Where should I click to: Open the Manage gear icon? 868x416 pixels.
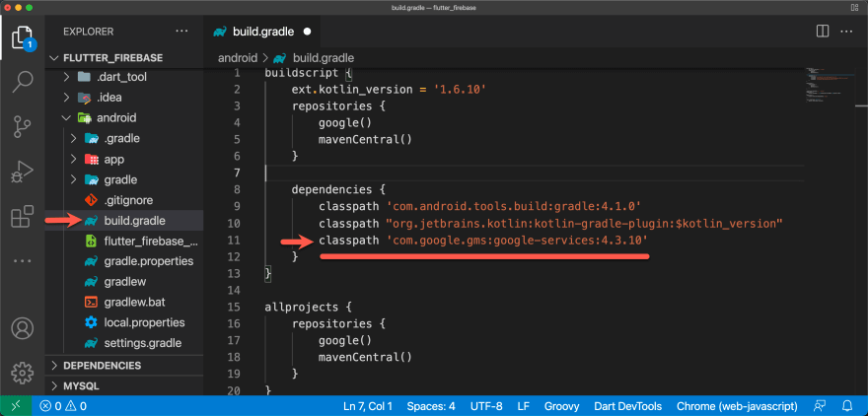point(22,373)
